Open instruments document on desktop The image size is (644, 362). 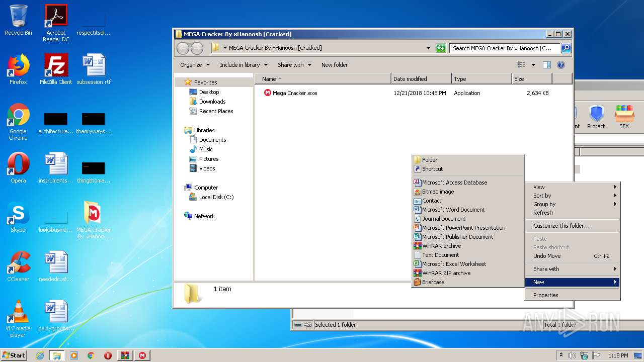click(56, 168)
